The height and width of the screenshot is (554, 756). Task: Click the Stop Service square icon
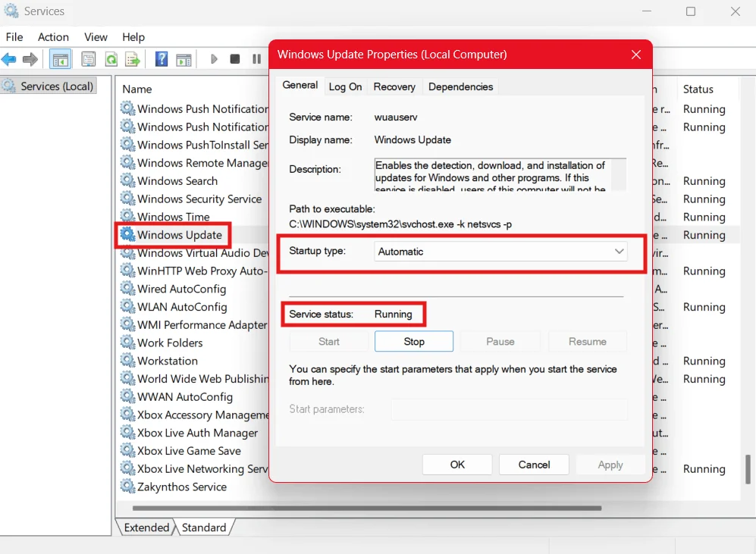click(x=235, y=59)
